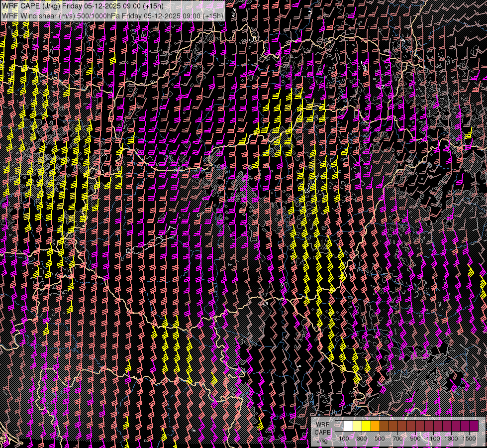This screenshot has width=487, height=448.
Task: Click the 500 tick label in legend
Action: point(380,439)
